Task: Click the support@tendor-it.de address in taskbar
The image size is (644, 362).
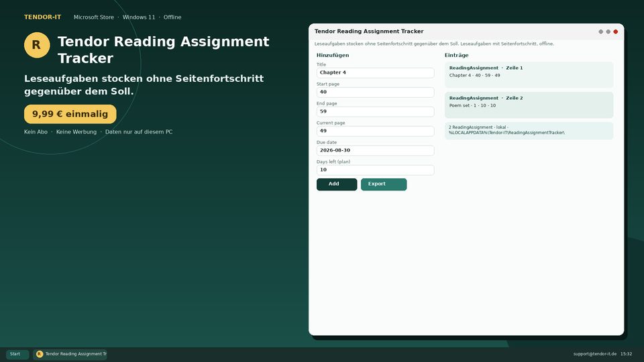Action: pyautogui.click(x=595, y=354)
